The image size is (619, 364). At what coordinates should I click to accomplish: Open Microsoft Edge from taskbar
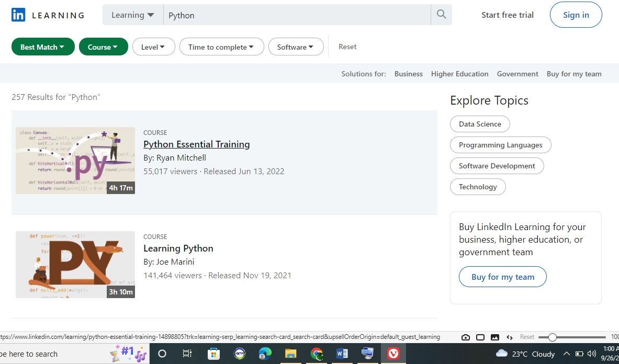265,354
